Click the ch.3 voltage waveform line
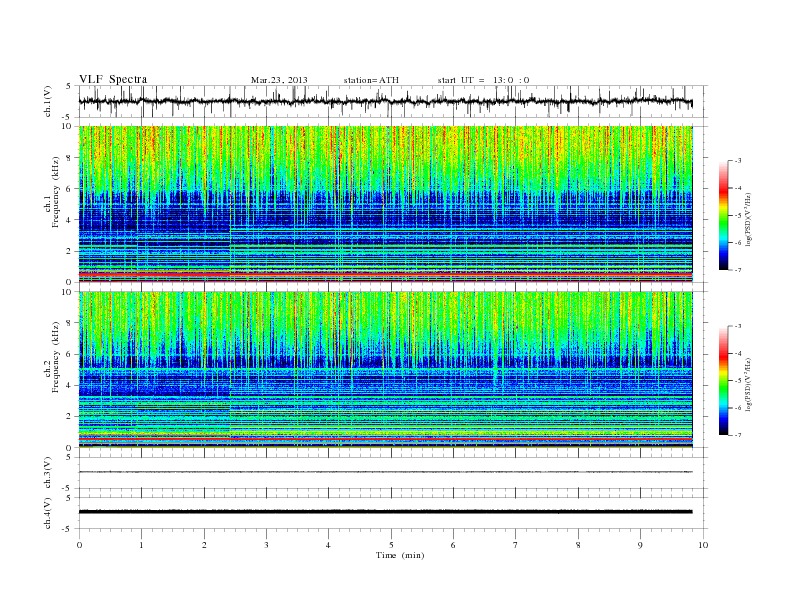The image size is (792, 612). click(x=385, y=472)
